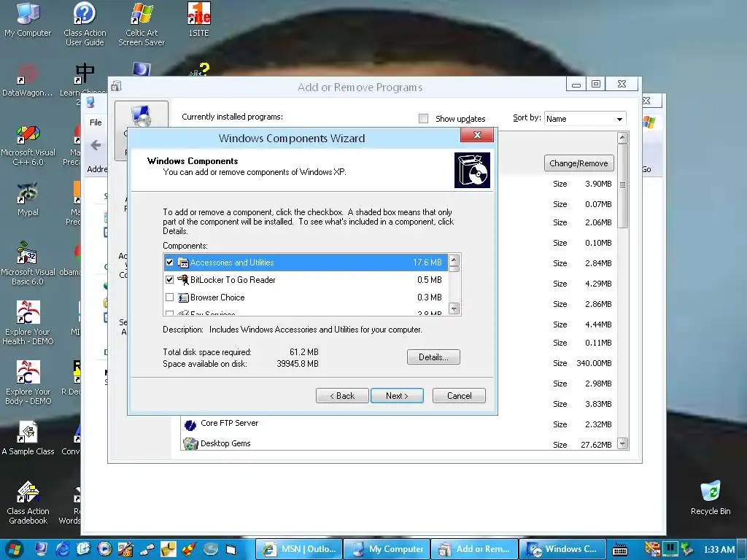Open the Recycle Bin
The width and height of the screenshot is (747, 560).
click(711, 498)
